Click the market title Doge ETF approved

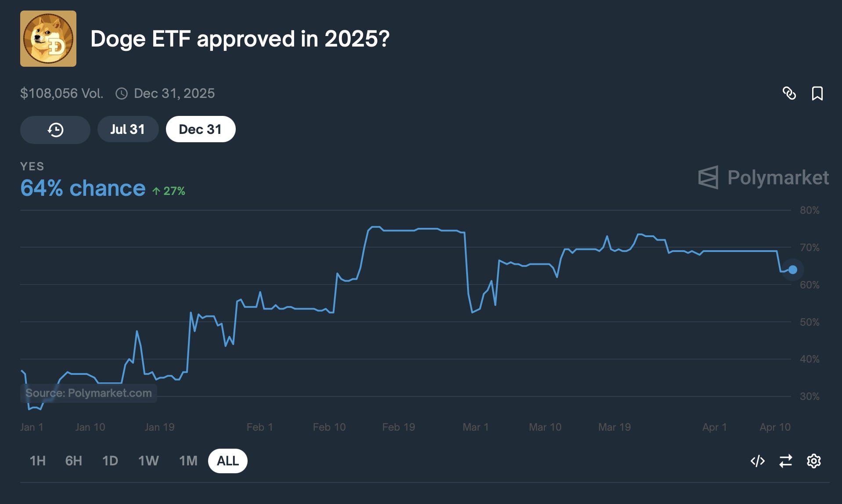tap(240, 39)
